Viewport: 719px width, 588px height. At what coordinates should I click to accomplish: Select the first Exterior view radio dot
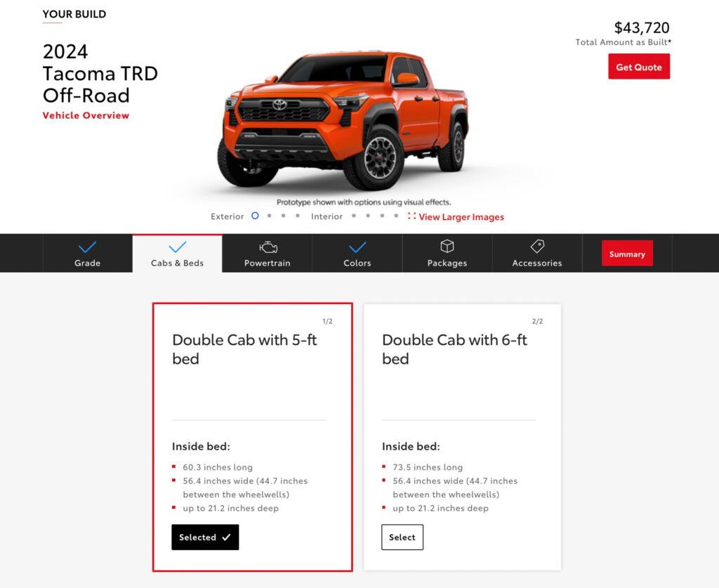click(255, 216)
